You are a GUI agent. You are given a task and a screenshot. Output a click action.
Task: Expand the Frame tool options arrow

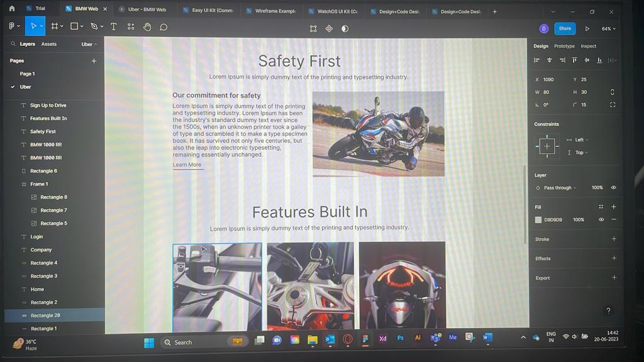[62, 26]
